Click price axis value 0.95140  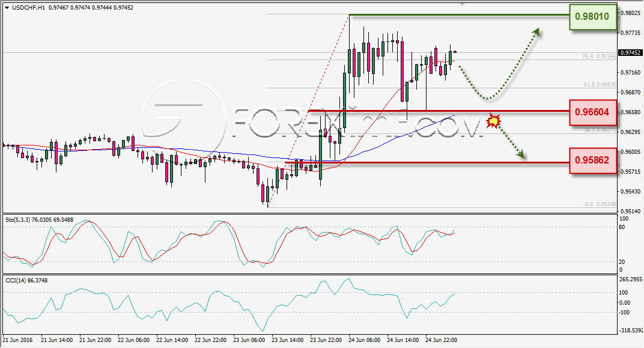(630, 211)
